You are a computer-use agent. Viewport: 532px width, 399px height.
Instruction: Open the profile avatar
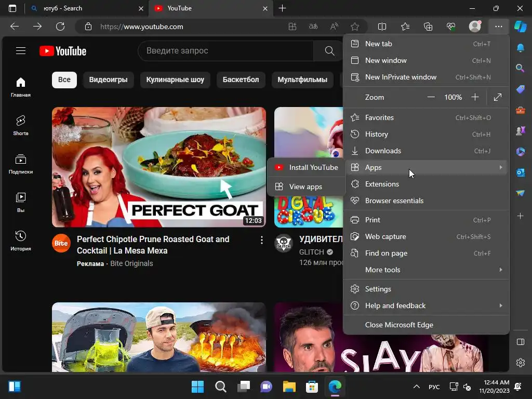click(x=475, y=26)
